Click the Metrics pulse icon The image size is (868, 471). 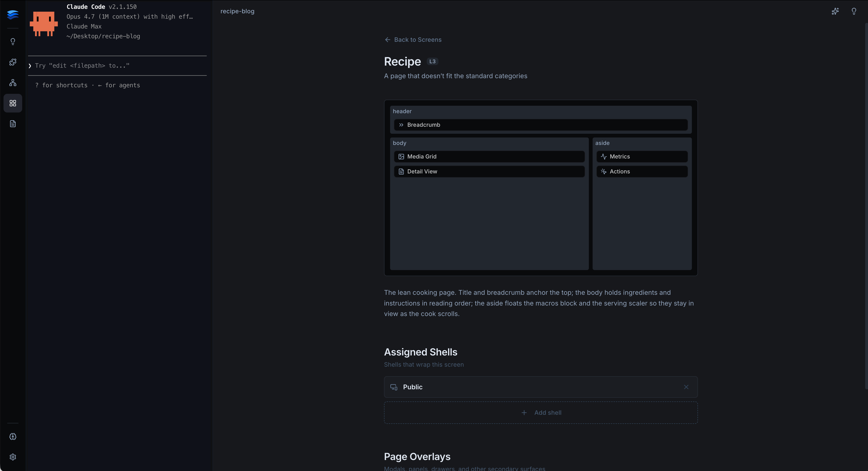[x=604, y=157]
